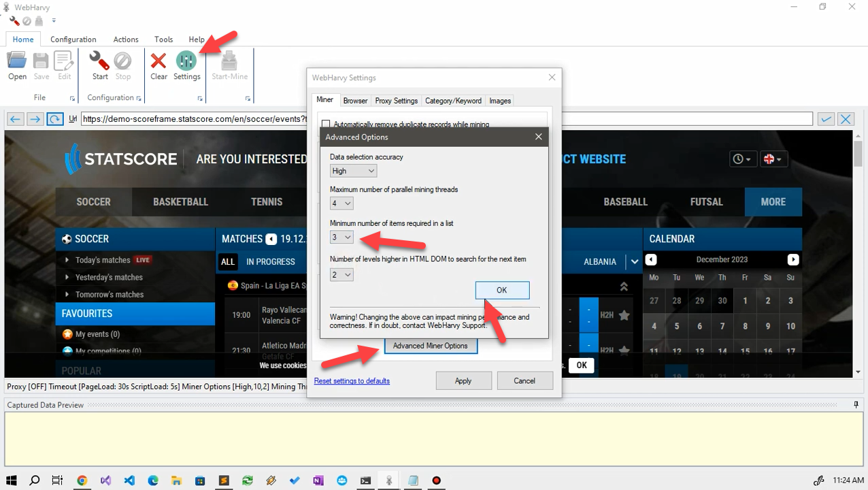The height and width of the screenshot is (490, 868).
Task: Open minimum number of items dropdown
Action: point(341,238)
